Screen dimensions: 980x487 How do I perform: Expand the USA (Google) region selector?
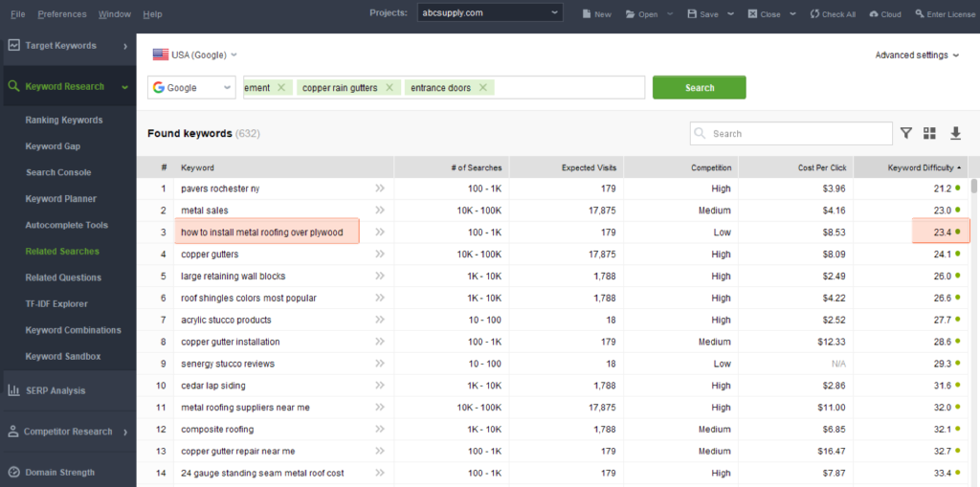coord(194,55)
